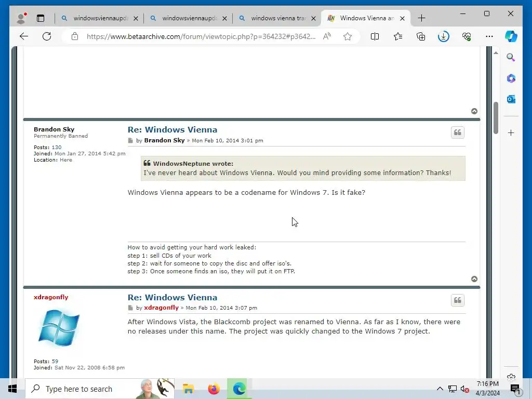The width and height of the screenshot is (532, 399).
Task: Open the Edge profile icon
Action: tap(21, 18)
